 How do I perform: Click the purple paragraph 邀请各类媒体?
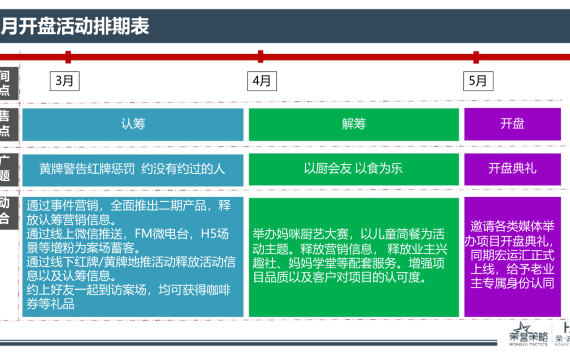pyautogui.click(x=512, y=257)
